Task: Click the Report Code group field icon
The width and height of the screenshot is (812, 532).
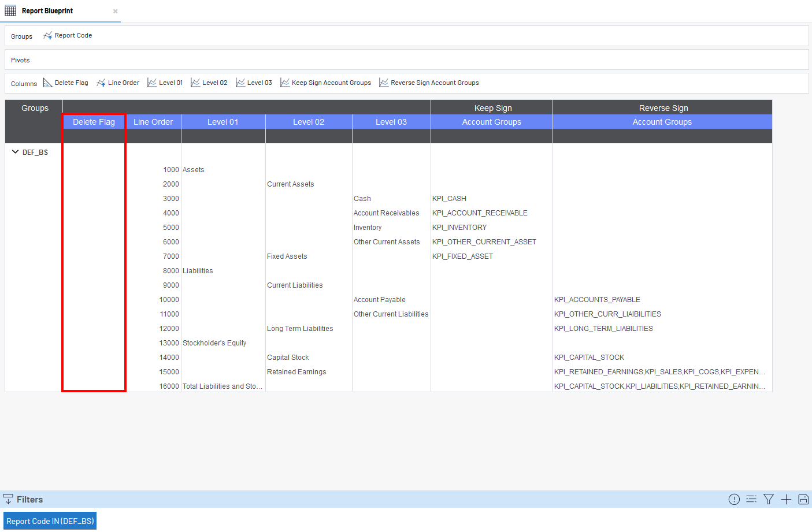Action: (47, 36)
